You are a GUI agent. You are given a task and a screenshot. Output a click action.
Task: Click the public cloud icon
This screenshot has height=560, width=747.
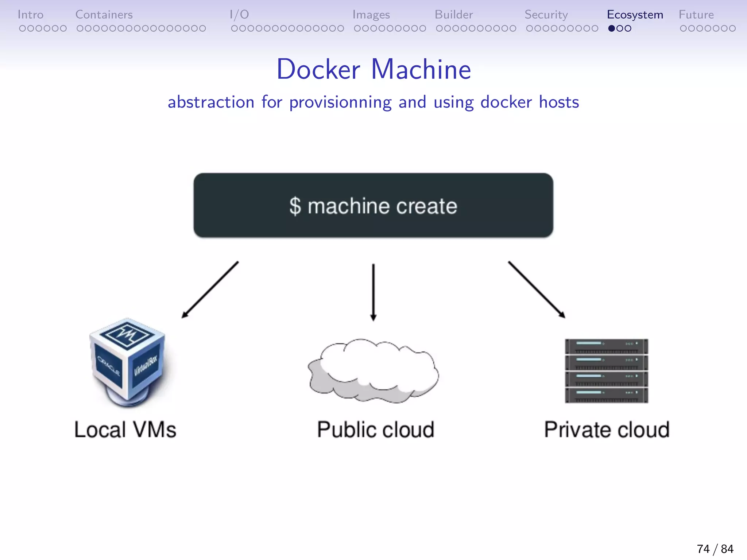coord(373,371)
